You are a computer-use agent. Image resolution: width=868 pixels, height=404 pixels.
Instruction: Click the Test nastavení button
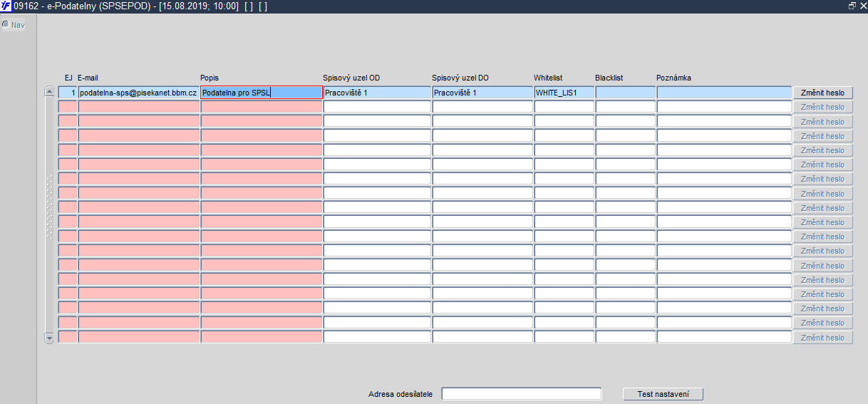click(663, 394)
